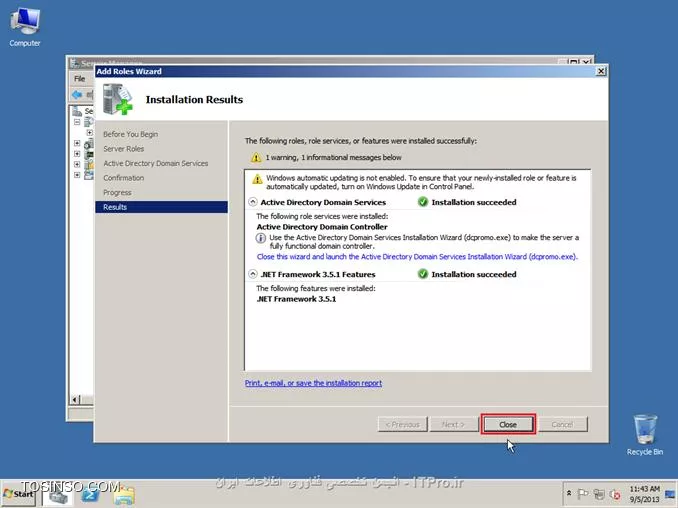This screenshot has width=678, height=508.
Task: Click 'Active Directory Domain Controller' text
Action: (x=322, y=227)
